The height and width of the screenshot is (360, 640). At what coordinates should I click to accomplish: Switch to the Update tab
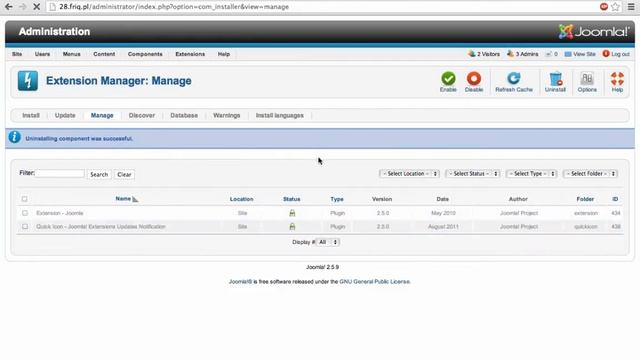click(x=65, y=116)
